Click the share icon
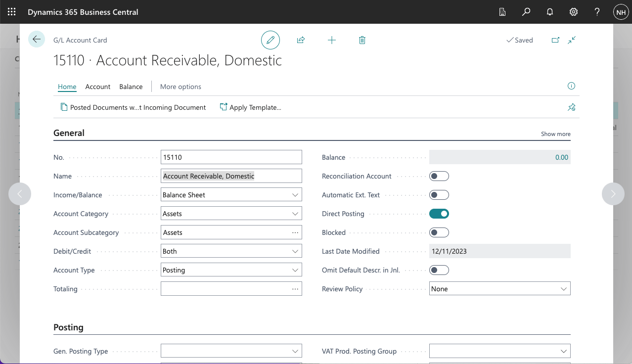 click(x=301, y=40)
